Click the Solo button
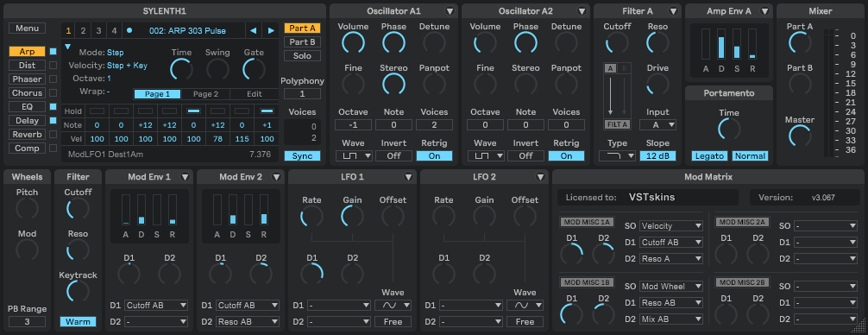Viewport: 868px width, 335px height. tap(302, 56)
